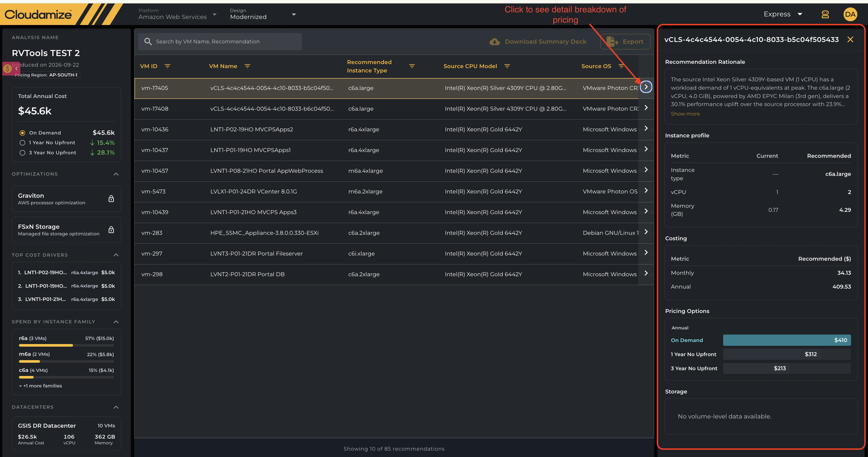Open the Express mode dropdown
Image resolution: width=868 pixels, height=457 pixels.
pyautogui.click(x=783, y=14)
